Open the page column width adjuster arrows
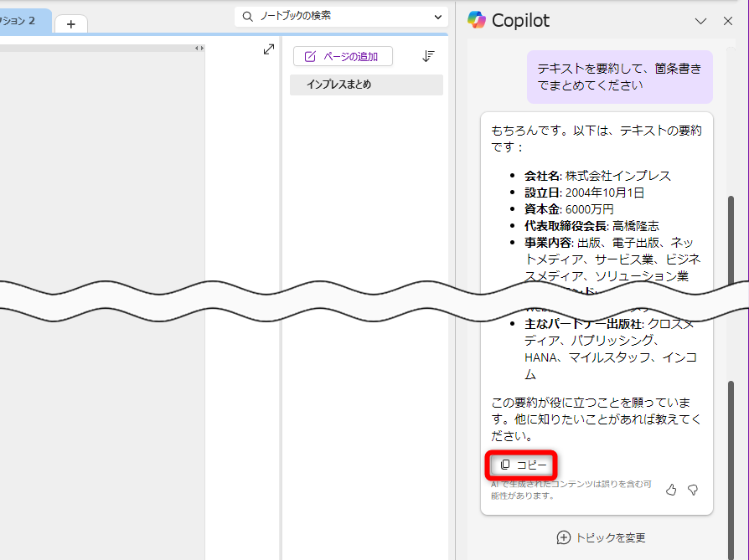The width and height of the screenshot is (749, 560). pos(199,49)
